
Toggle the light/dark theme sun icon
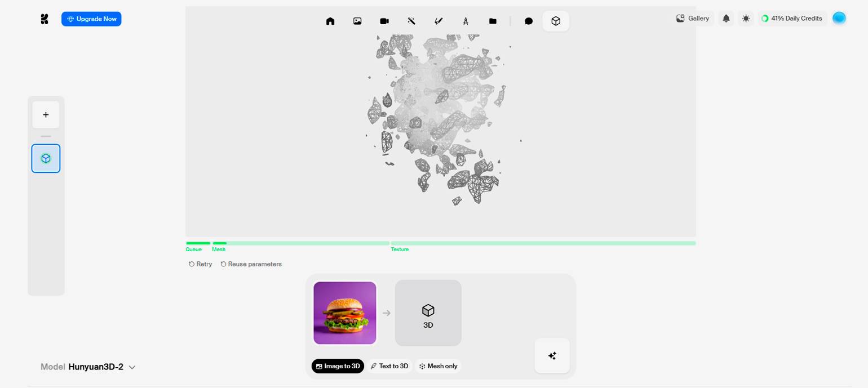coord(746,19)
